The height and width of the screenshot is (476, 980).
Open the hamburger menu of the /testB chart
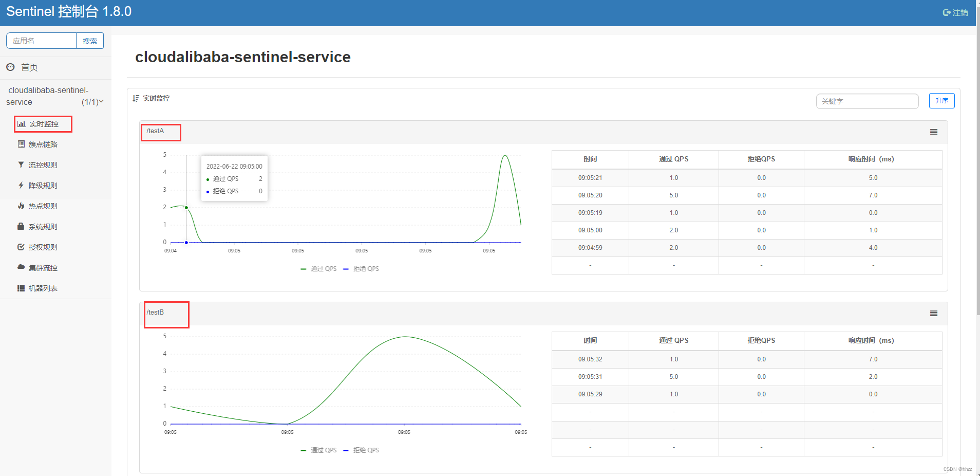(x=934, y=314)
